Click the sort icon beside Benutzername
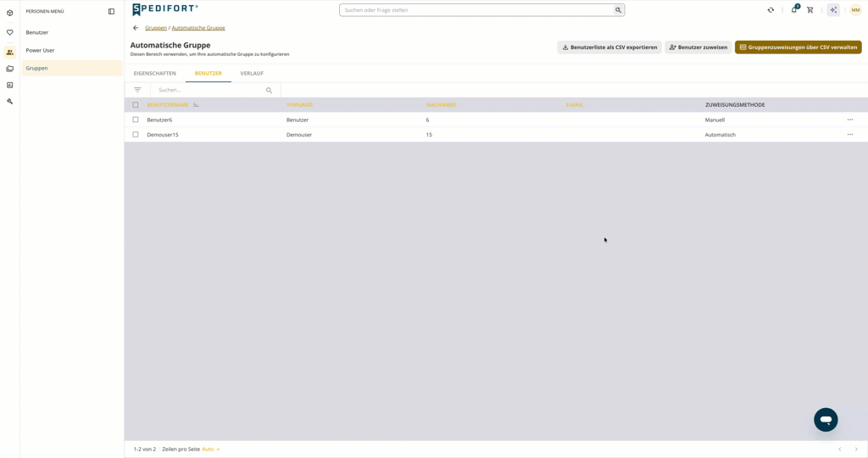This screenshot has height=458, width=868. (196, 104)
